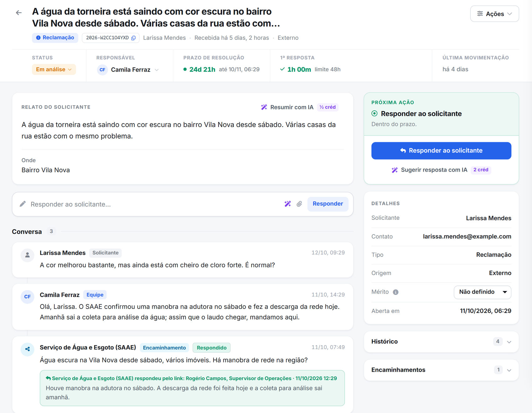Click the Serviço de Água e Esgoto (SAAE) name
532x413 pixels.
[x=88, y=347]
